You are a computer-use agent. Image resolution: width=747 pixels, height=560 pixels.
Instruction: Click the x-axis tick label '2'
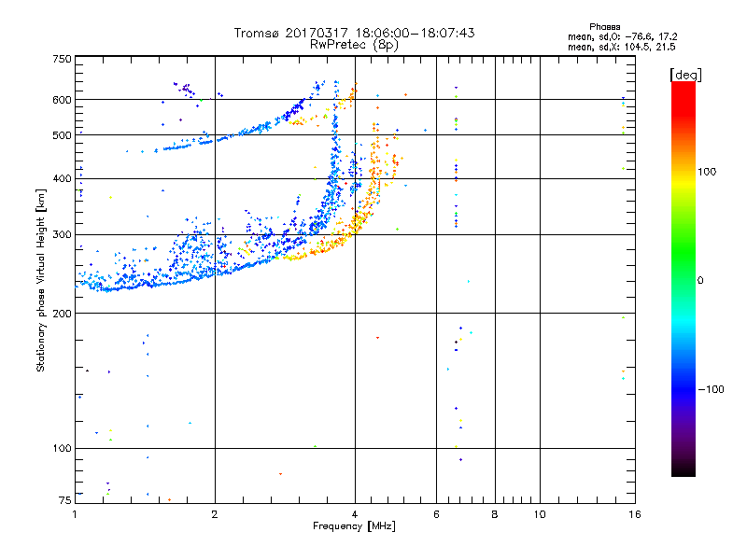215,514
